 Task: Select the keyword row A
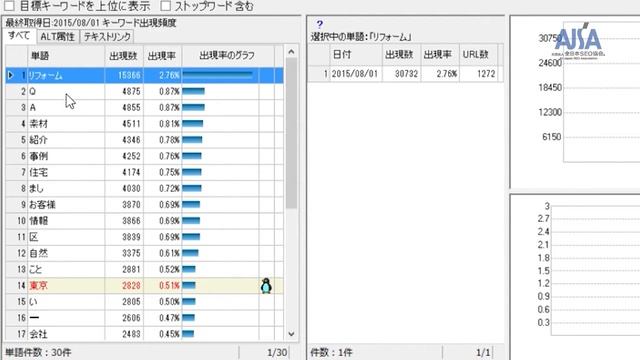click(144, 107)
